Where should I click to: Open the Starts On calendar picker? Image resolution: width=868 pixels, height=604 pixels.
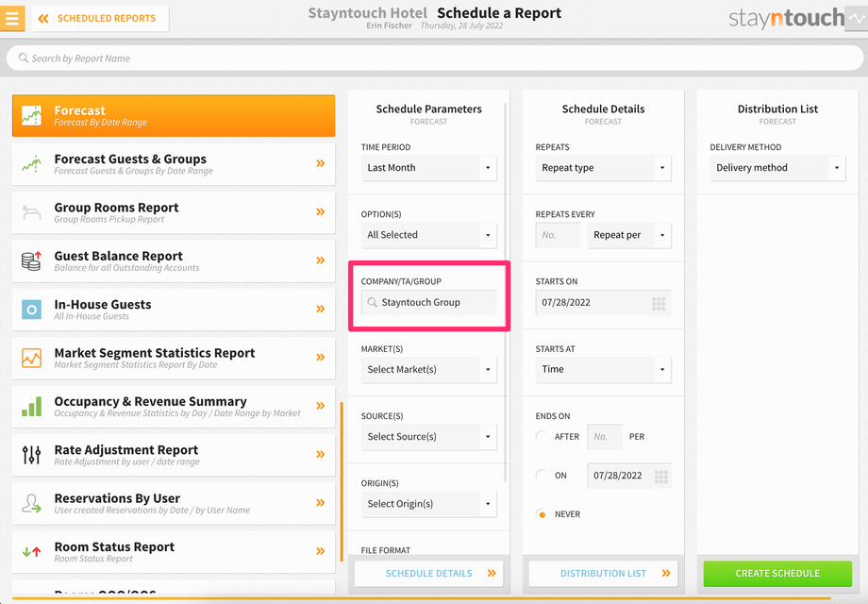pyautogui.click(x=659, y=303)
